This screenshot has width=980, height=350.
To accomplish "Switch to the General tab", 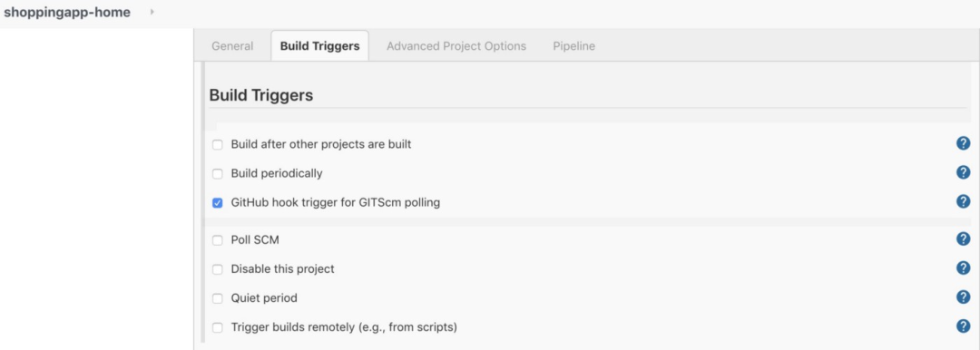I will pyautogui.click(x=232, y=46).
